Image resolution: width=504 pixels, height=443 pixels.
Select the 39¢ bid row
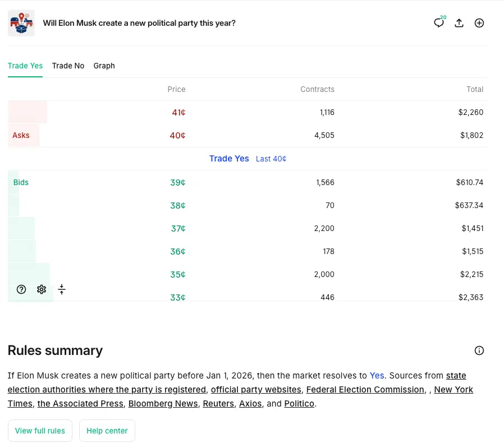click(x=247, y=182)
